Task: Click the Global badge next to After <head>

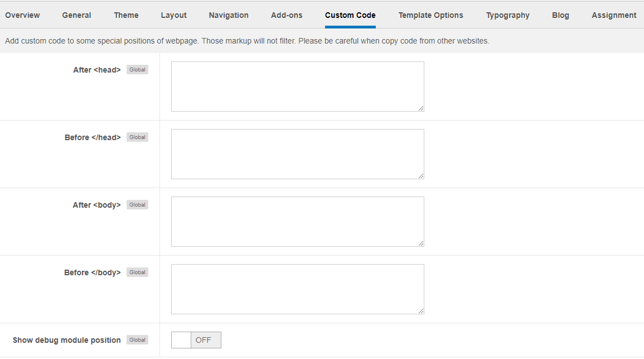Action: coord(137,69)
